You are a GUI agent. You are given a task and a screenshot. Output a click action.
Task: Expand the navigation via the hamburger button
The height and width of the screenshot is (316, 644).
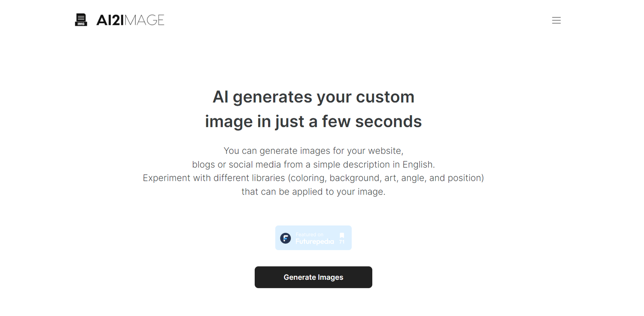pyautogui.click(x=556, y=20)
